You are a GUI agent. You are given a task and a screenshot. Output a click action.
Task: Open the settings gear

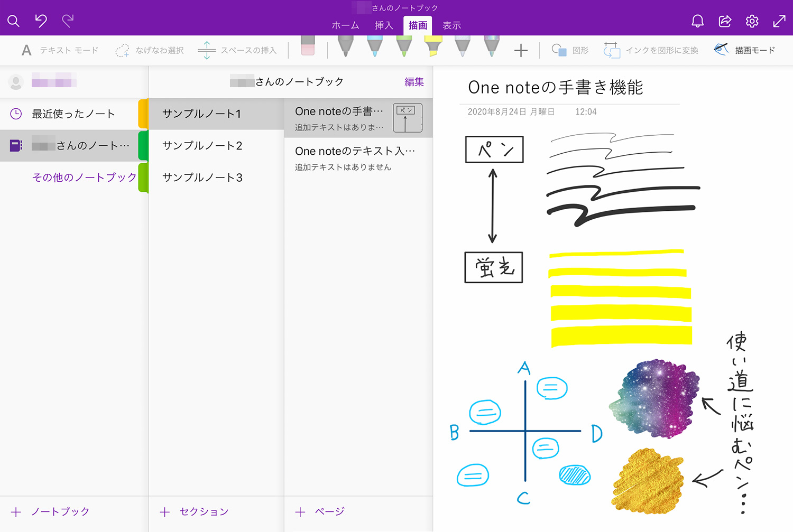pyautogui.click(x=752, y=21)
